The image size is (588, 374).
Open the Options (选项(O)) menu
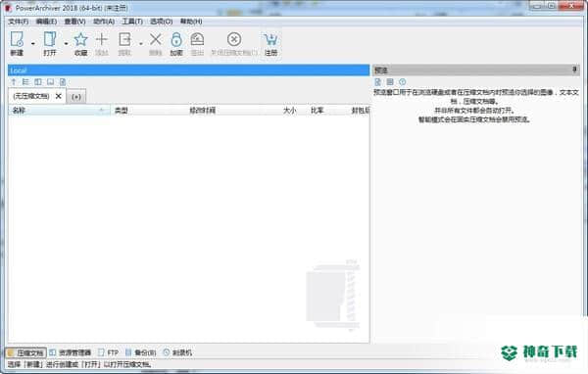point(162,22)
